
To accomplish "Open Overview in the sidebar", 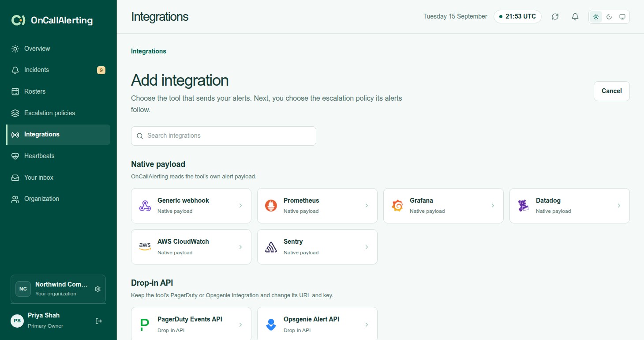I will (58, 49).
